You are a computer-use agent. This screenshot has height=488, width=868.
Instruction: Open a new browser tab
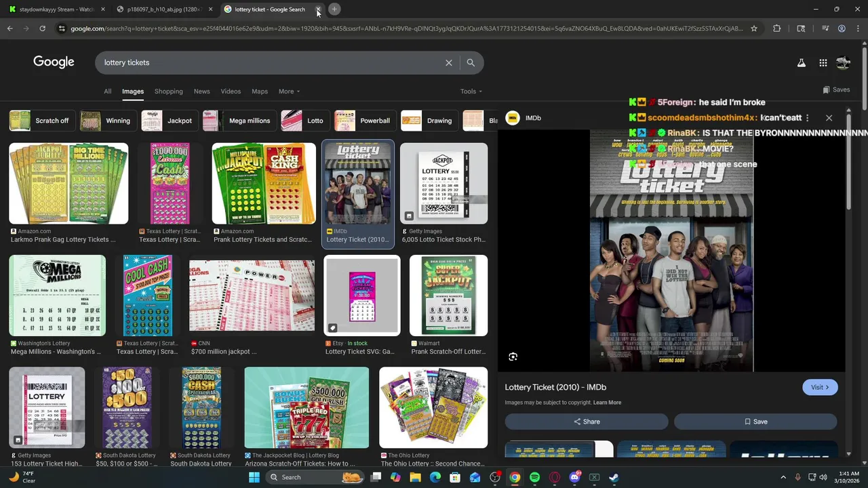334,9
